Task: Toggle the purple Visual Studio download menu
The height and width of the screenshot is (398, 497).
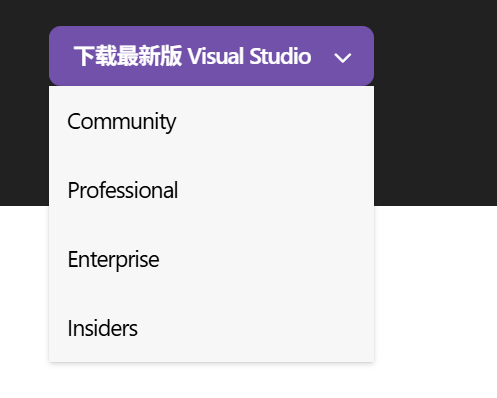Action: 211,56
